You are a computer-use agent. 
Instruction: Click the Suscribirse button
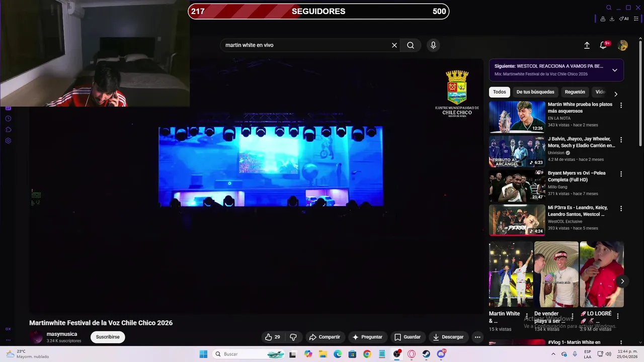[x=108, y=337]
